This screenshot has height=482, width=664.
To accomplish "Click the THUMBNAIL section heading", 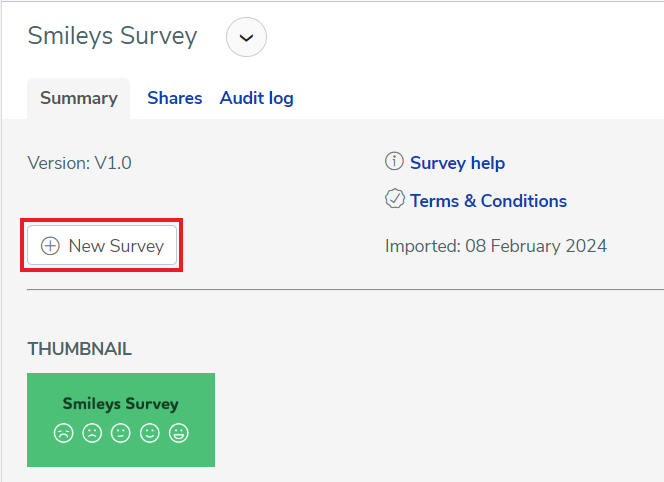I will click(79, 349).
